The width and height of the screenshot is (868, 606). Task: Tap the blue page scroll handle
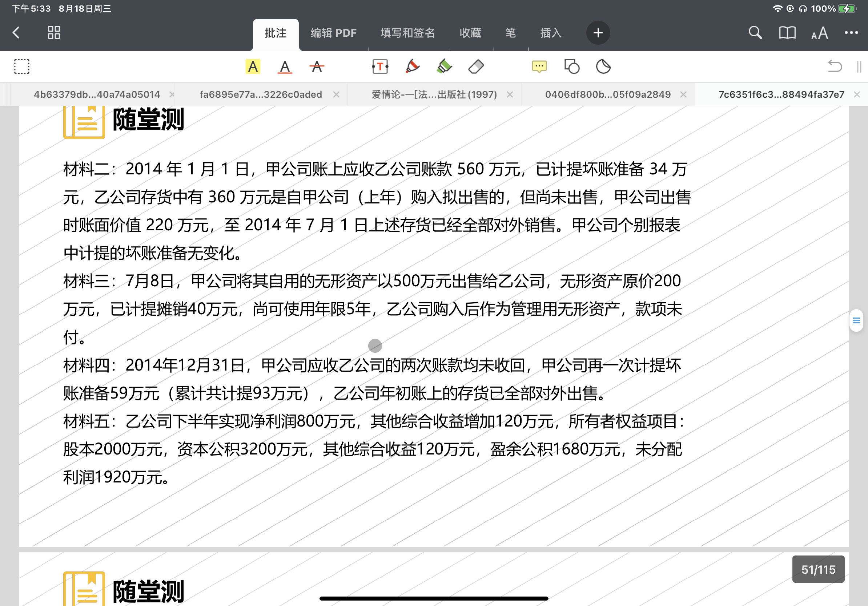[x=856, y=320]
